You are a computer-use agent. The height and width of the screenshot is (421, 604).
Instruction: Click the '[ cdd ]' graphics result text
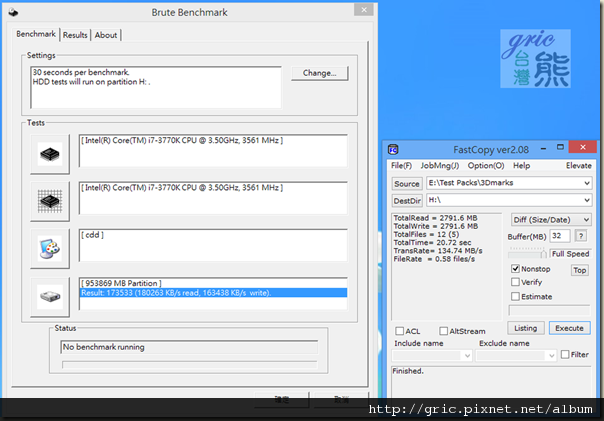(x=92, y=235)
